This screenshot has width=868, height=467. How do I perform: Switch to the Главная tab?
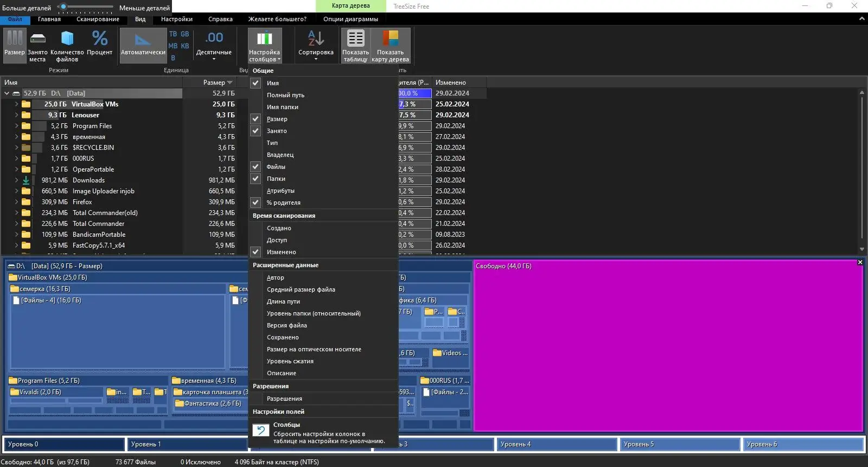[x=49, y=19]
